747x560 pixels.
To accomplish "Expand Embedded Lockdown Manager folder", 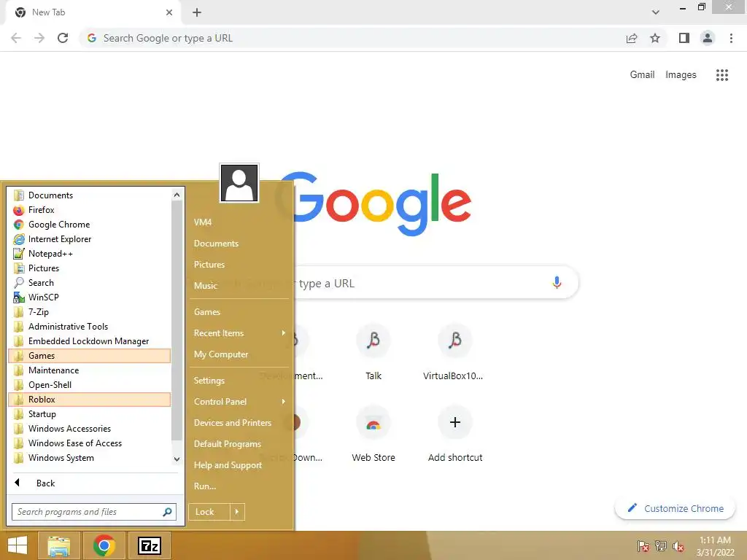I will click(x=89, y=341).
